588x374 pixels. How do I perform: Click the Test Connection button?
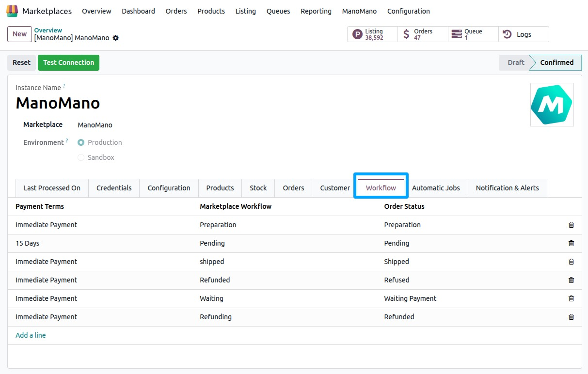point(68,62)
